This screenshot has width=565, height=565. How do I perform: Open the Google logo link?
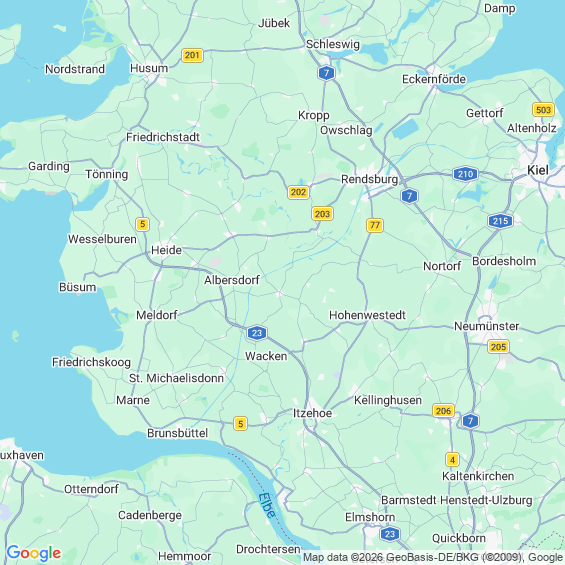34,553
